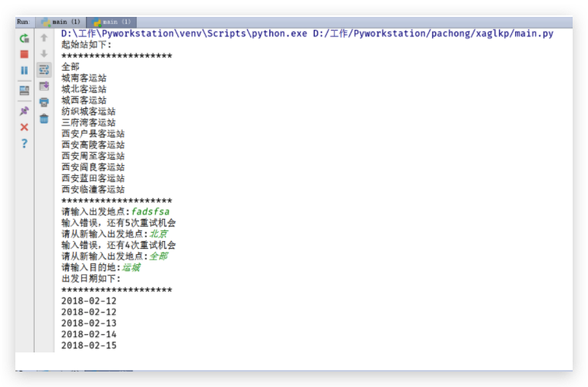Click the restore layout icon
This screenshot has height=387, width=588.
(25, 91)
